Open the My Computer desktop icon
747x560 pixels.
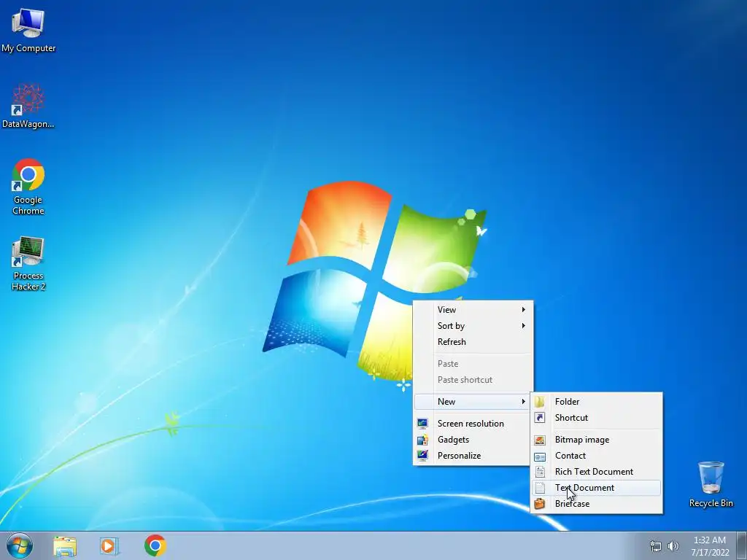click(x=28, y=29)
